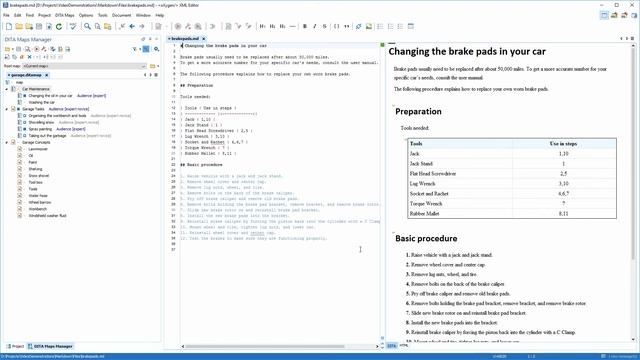Viewport: 640px width, 360px height.
Task: Click the Open map folder icon in DITA Maps Manager
Action: (7, 49)
